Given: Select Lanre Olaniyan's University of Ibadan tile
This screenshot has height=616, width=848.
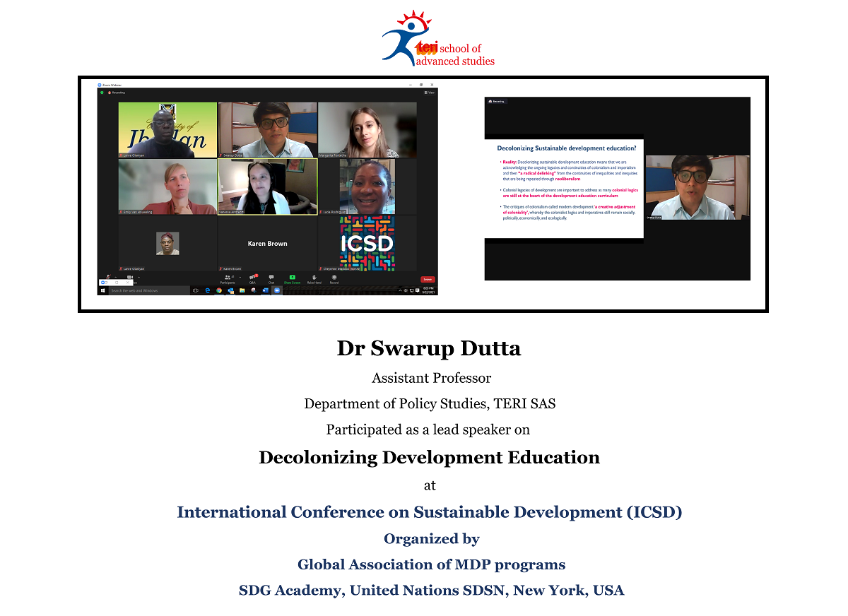Looking at the screenshot, I should (x=167, y=130).
